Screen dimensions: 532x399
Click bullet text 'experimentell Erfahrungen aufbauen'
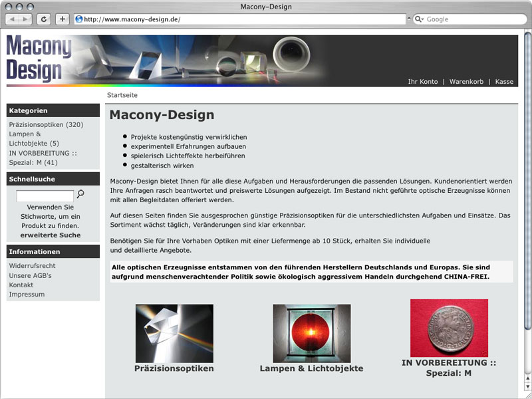pos(189,146)
